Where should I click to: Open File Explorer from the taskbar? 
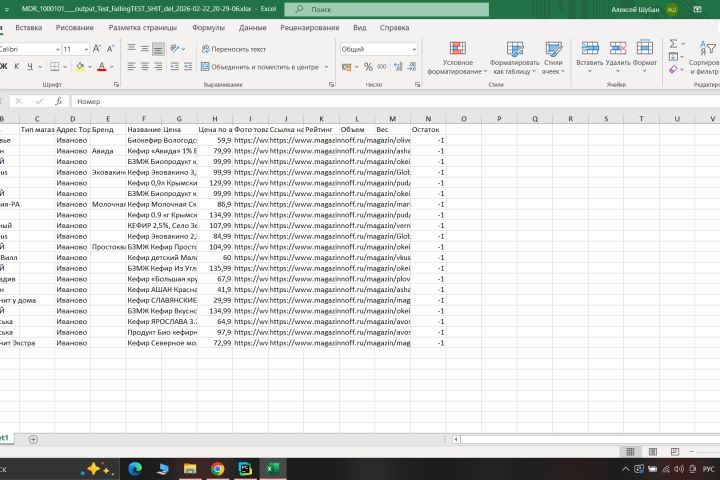point(190,469)
